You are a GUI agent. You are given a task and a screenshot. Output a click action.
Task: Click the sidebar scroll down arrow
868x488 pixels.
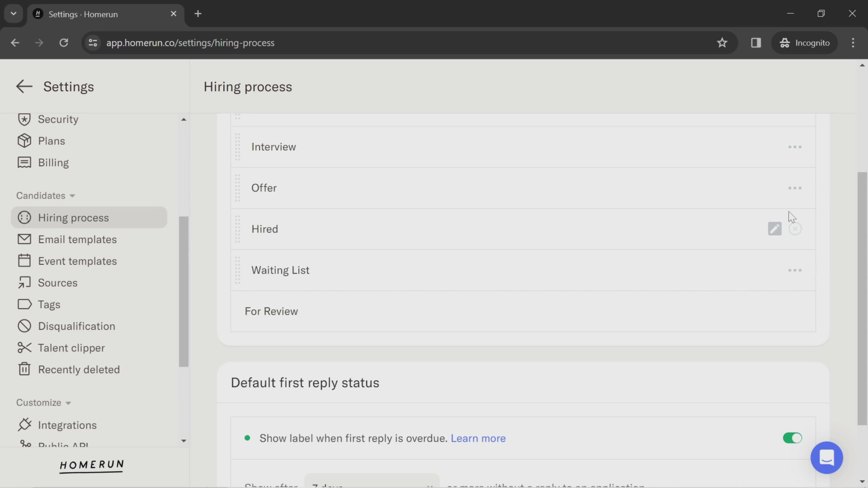click(184, 441)
